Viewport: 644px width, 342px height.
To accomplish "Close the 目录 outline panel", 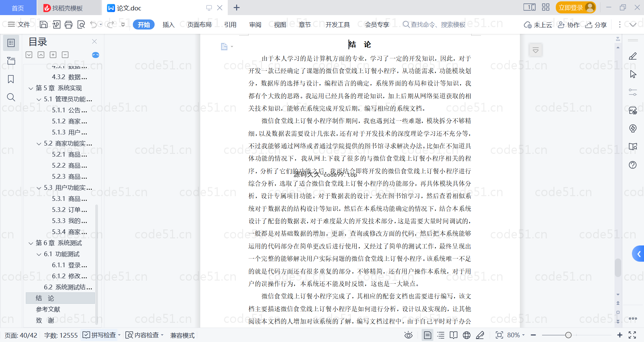I will (94, 42).
